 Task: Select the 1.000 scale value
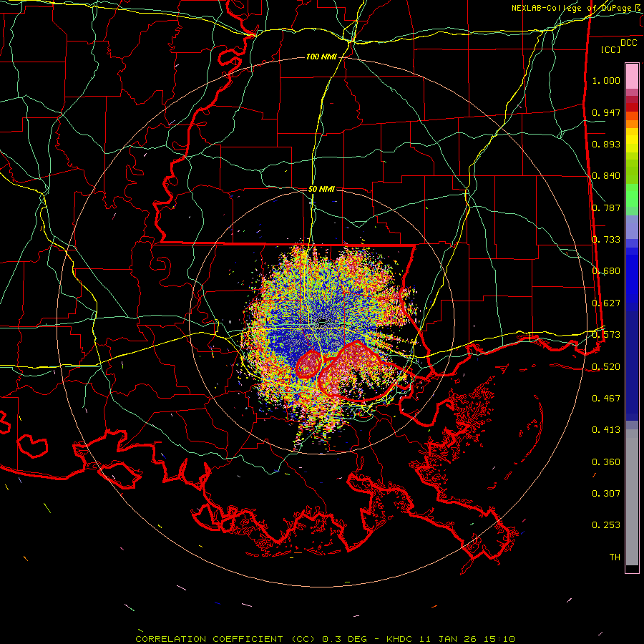point(606,80)
